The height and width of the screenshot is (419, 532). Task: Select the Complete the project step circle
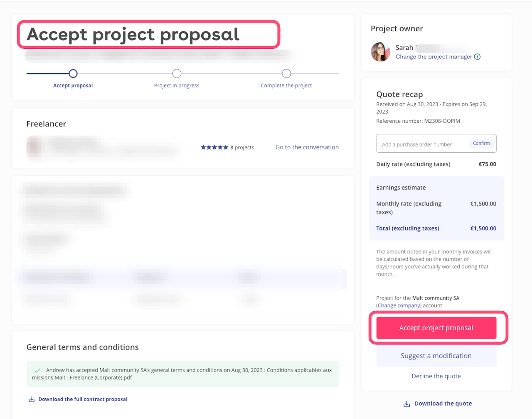(286, 74)
